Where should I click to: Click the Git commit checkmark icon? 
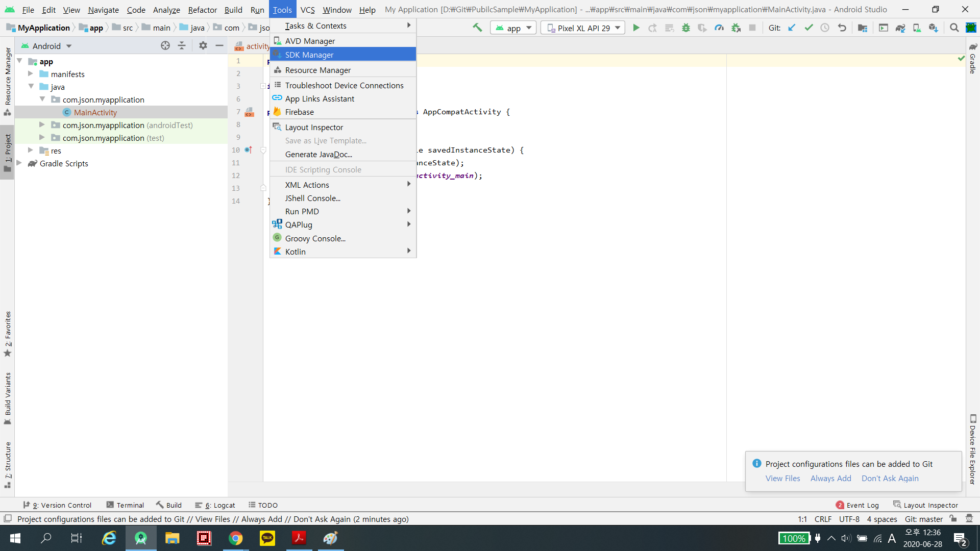tap(808, 28)
